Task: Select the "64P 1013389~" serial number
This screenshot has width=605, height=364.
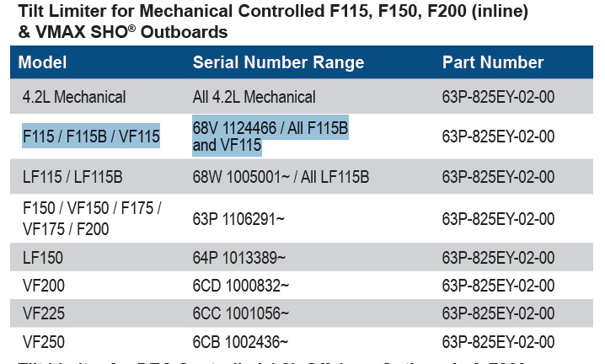Action: (x=239, y=256)
